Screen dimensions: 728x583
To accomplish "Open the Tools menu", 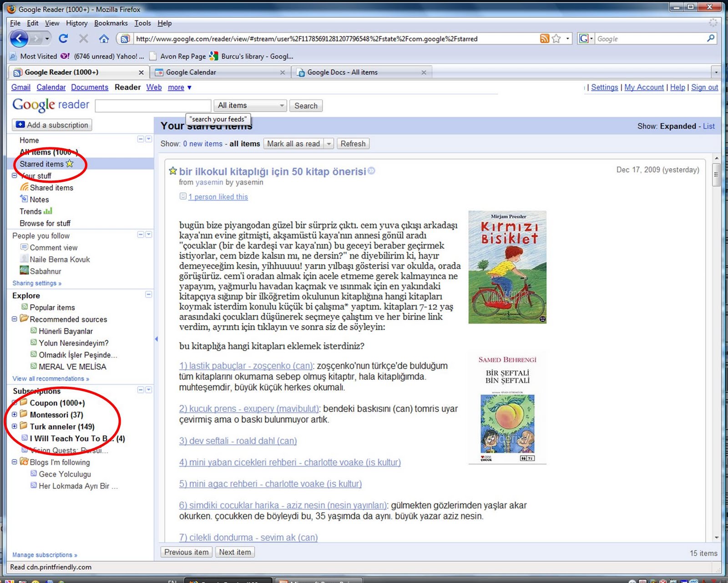I will (x=142, y=23).
